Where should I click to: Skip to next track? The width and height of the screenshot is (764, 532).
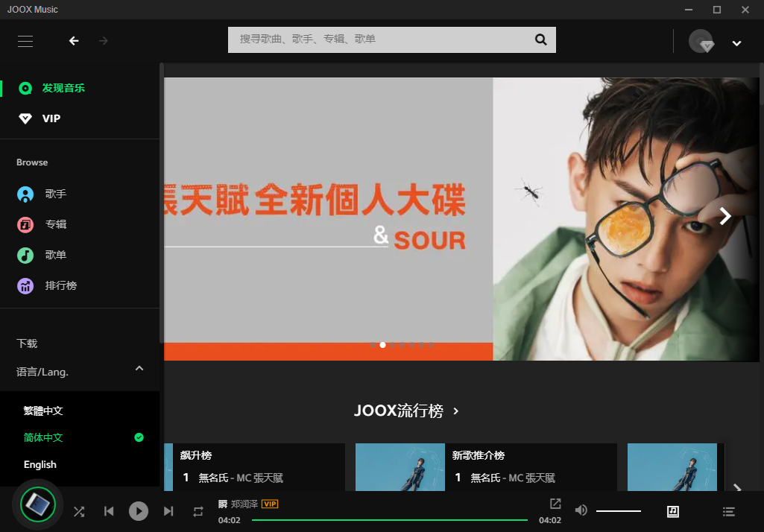pos(168,511)
